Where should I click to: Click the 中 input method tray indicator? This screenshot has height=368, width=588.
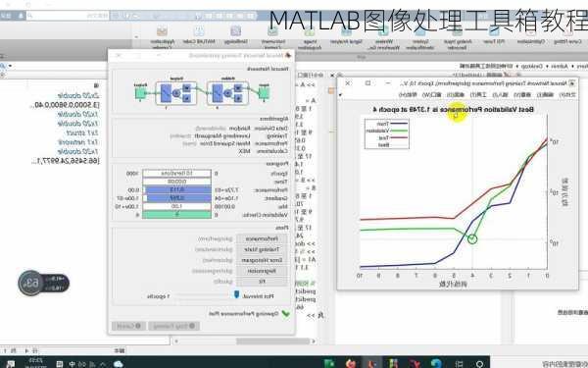point(72,364)
